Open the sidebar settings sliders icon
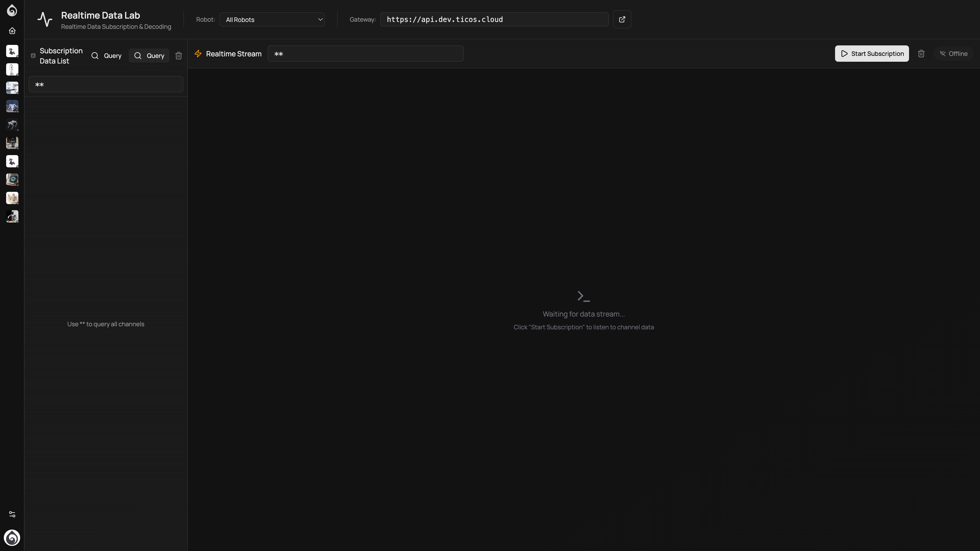The width and height of the screenshot is (980, 551). point(12,514)
